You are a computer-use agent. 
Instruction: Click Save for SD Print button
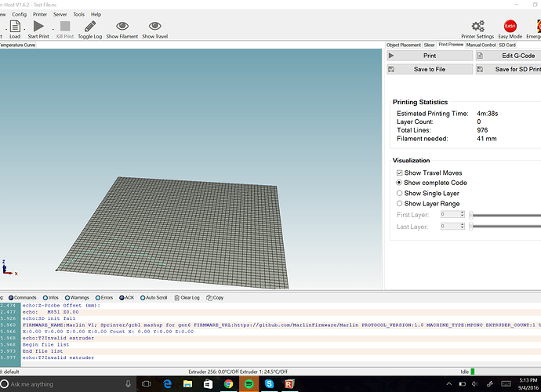coord(508,69)
